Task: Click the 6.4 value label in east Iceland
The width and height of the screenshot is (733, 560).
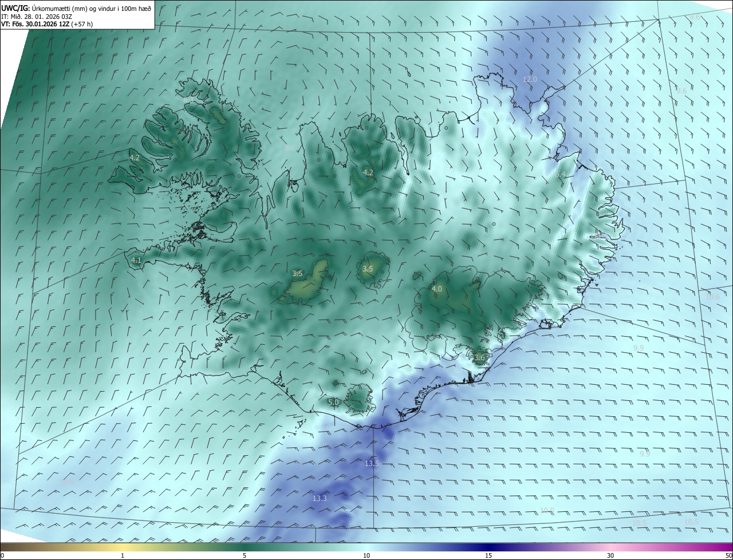Action: pyautogui.click(x=560, y=174)
